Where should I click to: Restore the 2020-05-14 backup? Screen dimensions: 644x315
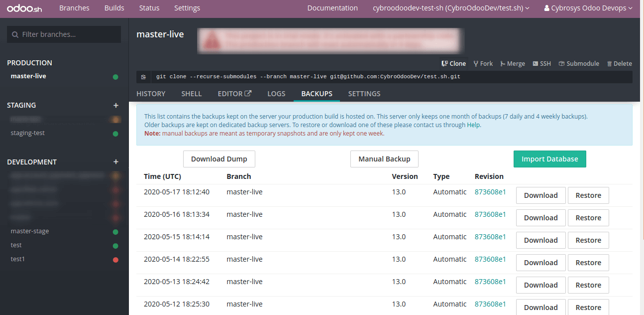coord(588,263)
